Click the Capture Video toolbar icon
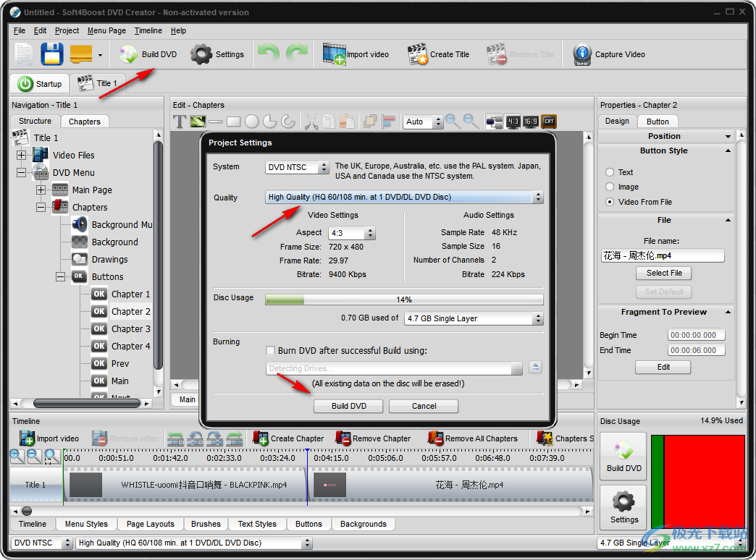 point(609,54)
